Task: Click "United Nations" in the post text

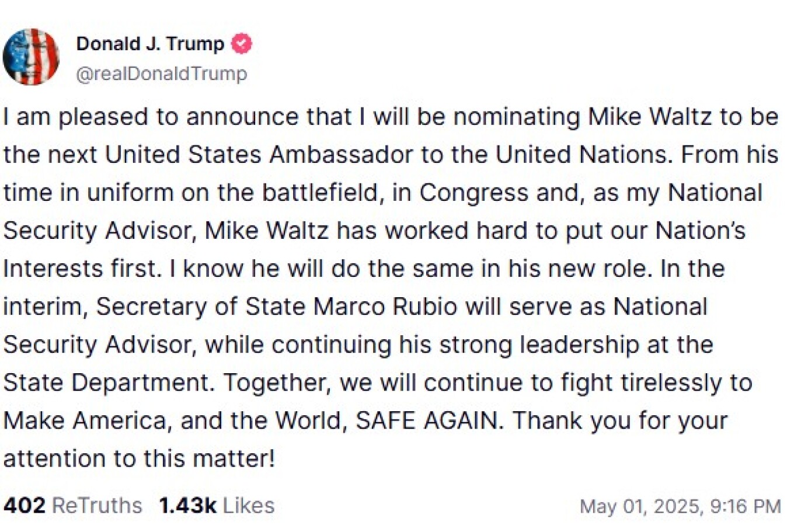Action: pyautogui.click(x=581, y=155)
